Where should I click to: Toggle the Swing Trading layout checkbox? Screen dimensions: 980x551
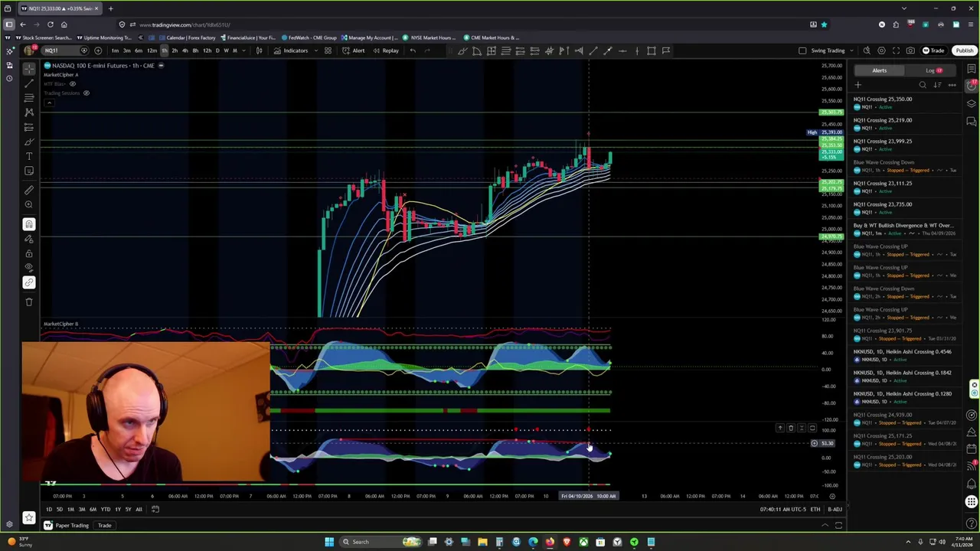click(x=802, y=51)
